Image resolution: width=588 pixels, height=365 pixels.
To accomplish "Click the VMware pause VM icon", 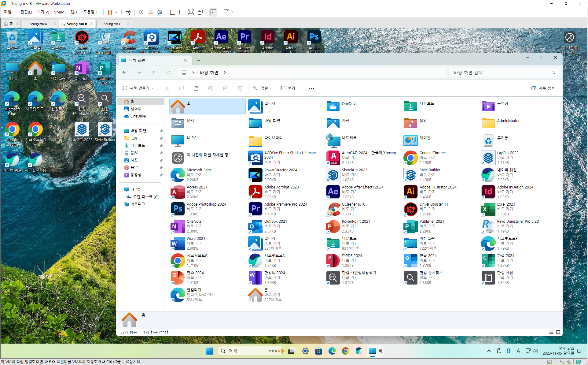I will [x=110, y=12].
